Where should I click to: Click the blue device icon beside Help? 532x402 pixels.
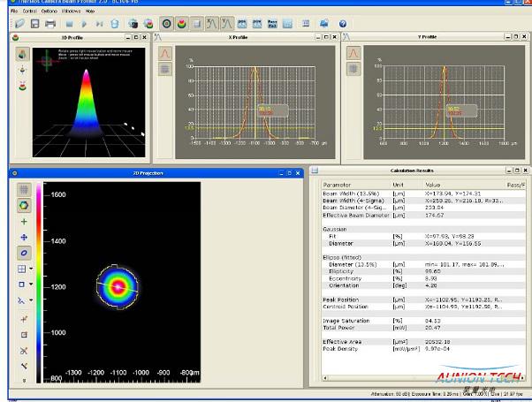[x=324, y=23]
